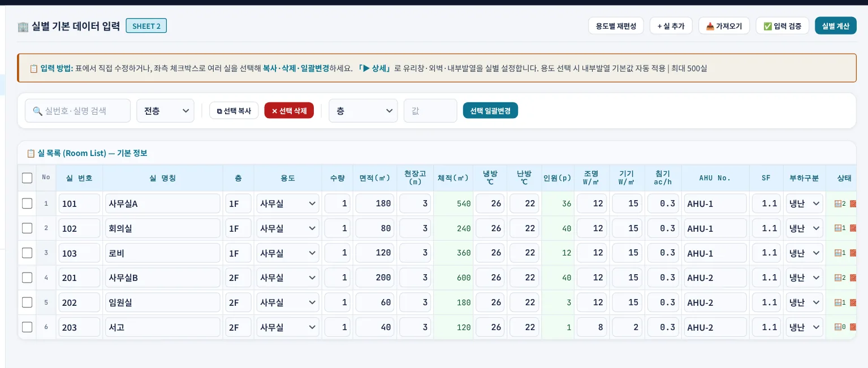The image size is (868, 368).
Task: Check the box for room 202 임원실
Action: (x=27, y=302)
